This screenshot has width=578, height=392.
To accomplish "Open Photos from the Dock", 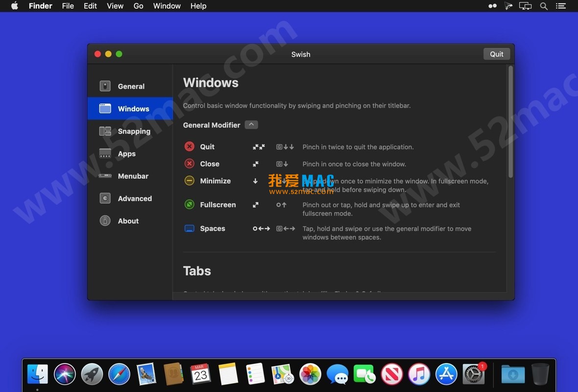I will (x=311, y=373).
